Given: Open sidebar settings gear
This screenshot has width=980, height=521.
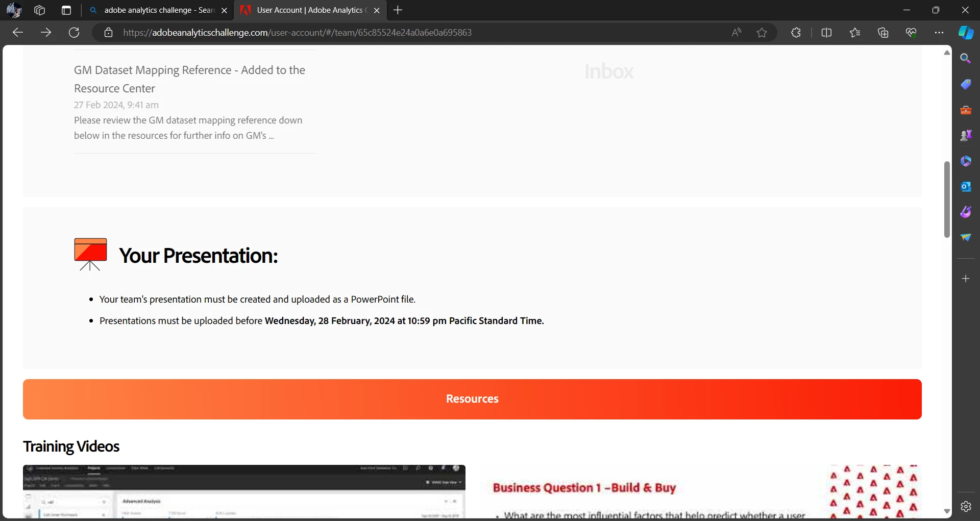Looking at the screenshot, I should pyautogui.click(x=966, y=506).
